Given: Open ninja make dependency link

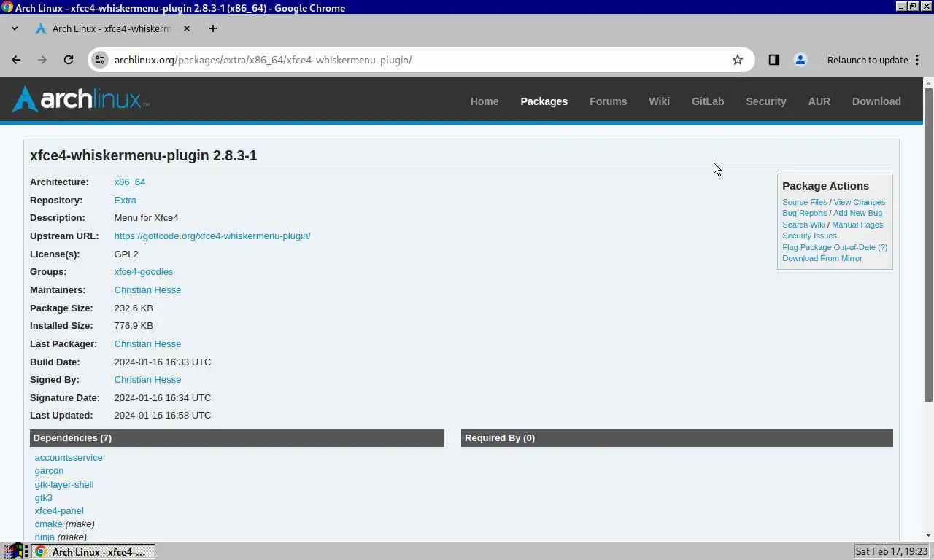Looking at the screenshot, I should (45, 537).
